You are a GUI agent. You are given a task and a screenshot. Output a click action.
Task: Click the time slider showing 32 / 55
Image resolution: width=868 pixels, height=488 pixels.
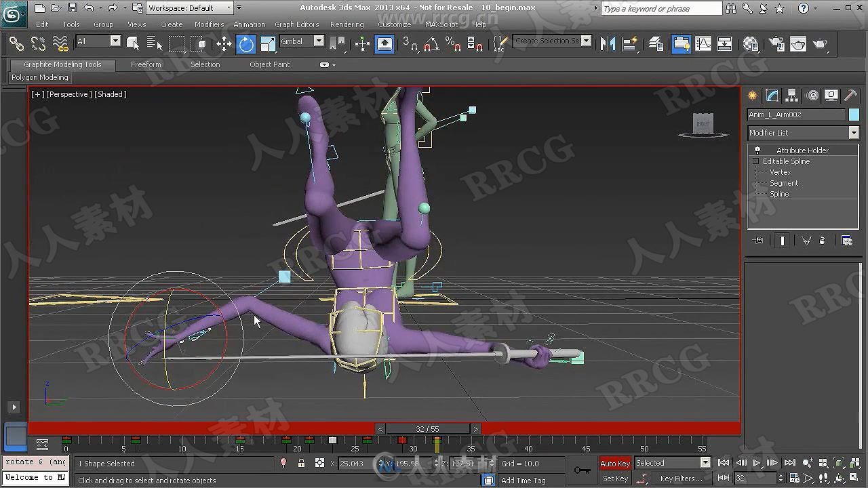click(427, 429)
